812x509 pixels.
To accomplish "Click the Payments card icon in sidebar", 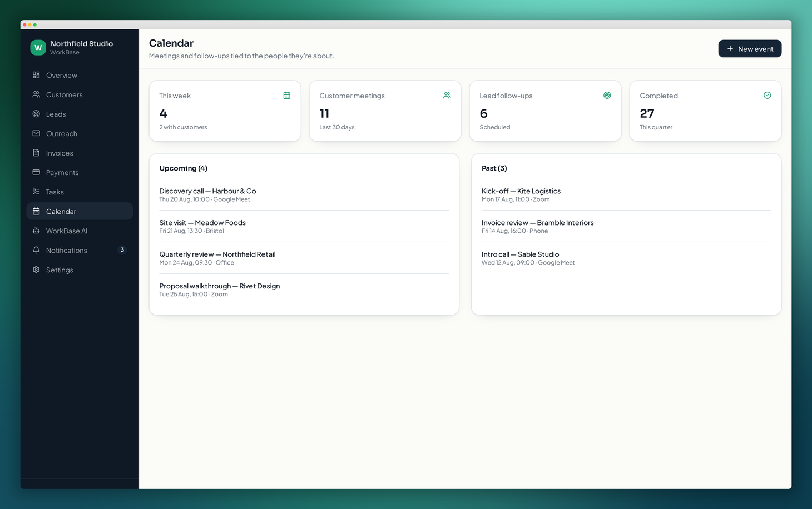I will pos(36,172).
